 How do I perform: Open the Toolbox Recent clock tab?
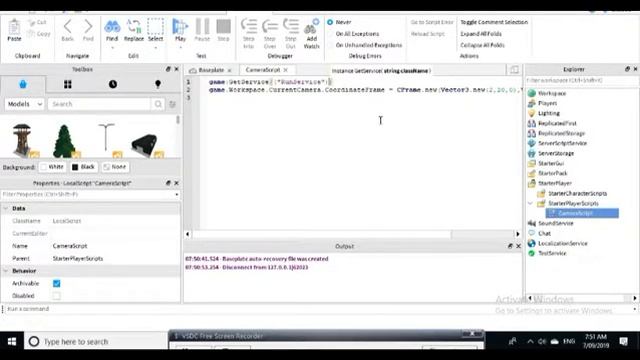113,84
